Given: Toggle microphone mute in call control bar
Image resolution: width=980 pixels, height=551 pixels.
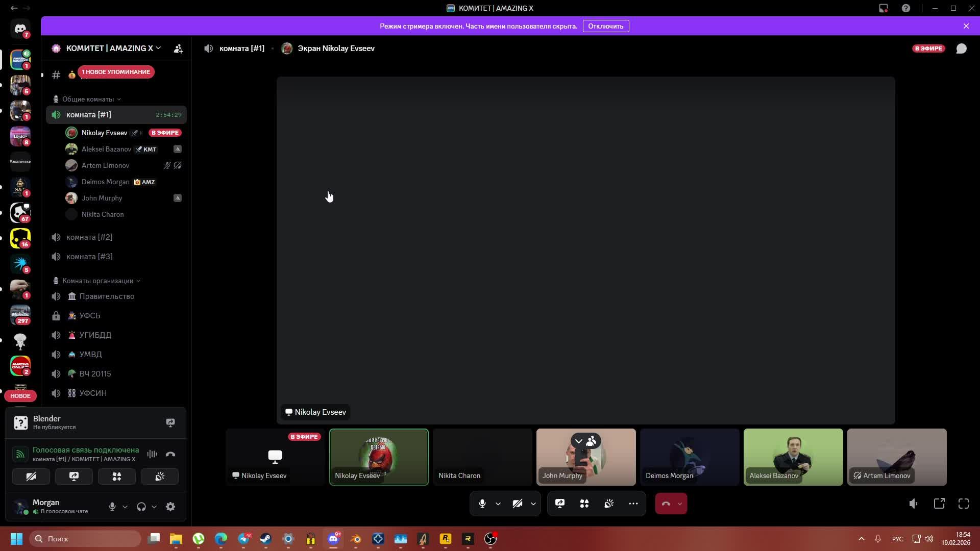Looking at the screenshot, I should tap(482, 504).
